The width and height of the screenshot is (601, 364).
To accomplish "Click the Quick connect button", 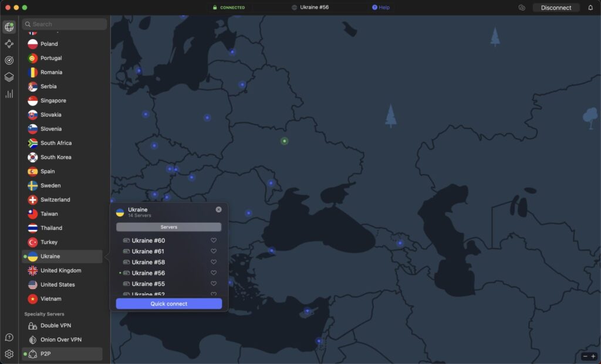I will point(168,304).
